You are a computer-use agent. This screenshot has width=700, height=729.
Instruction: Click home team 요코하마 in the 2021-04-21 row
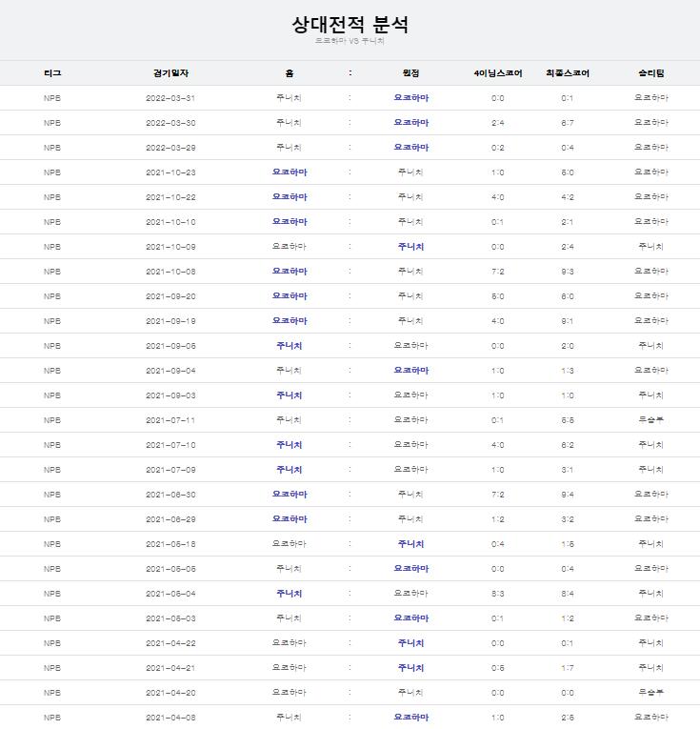tap(289, 668)
